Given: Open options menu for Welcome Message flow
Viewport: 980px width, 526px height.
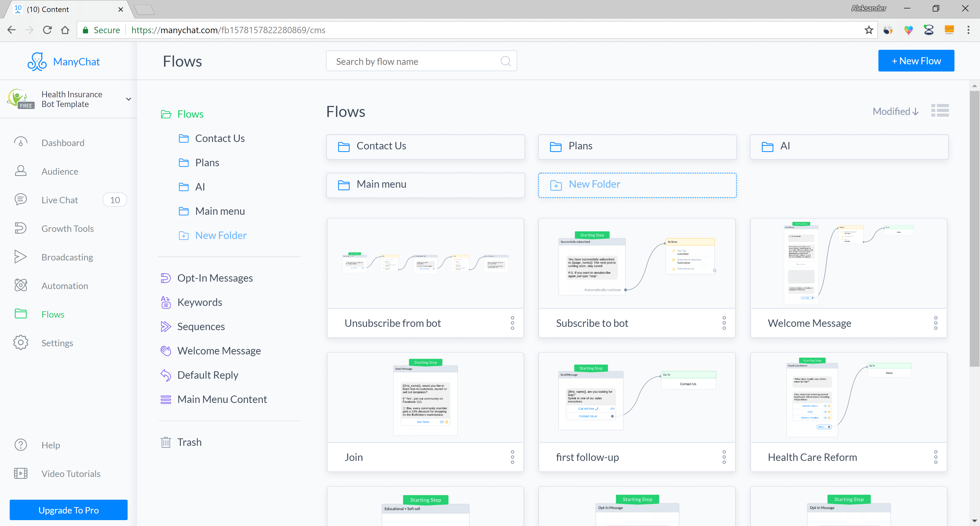Looking at the screenshot, I should 936,323.
